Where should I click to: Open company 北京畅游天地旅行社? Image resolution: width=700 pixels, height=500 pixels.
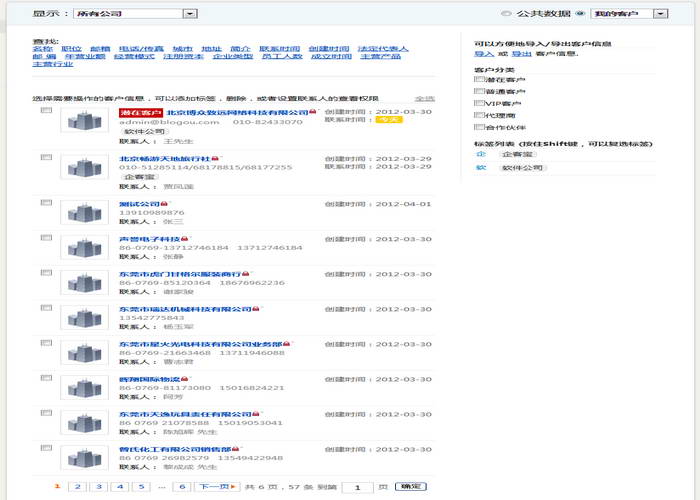click(x=164, y=158)
